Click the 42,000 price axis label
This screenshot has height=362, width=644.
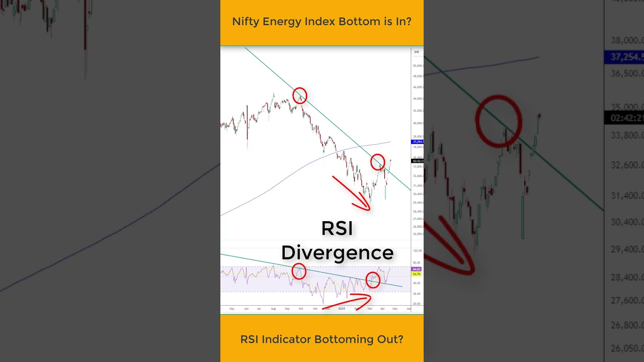(418, 111)
